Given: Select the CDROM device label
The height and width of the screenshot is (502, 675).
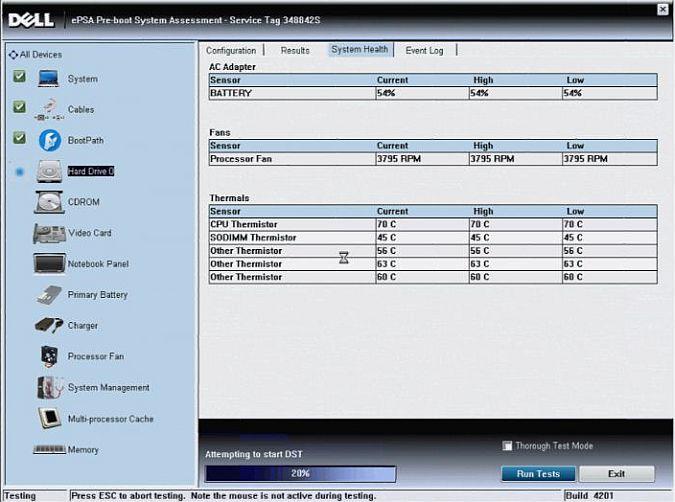Looking at the screenshot, I should coord(84,202).
